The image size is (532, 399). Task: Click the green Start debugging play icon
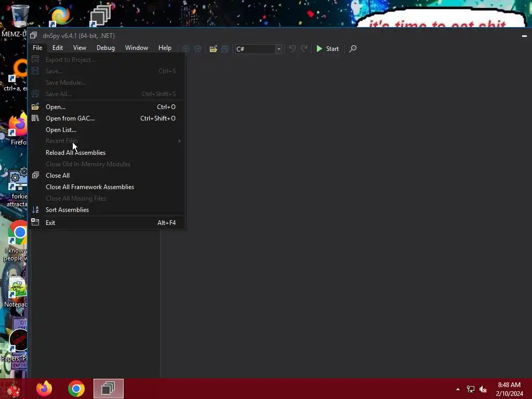coord(320,49)
